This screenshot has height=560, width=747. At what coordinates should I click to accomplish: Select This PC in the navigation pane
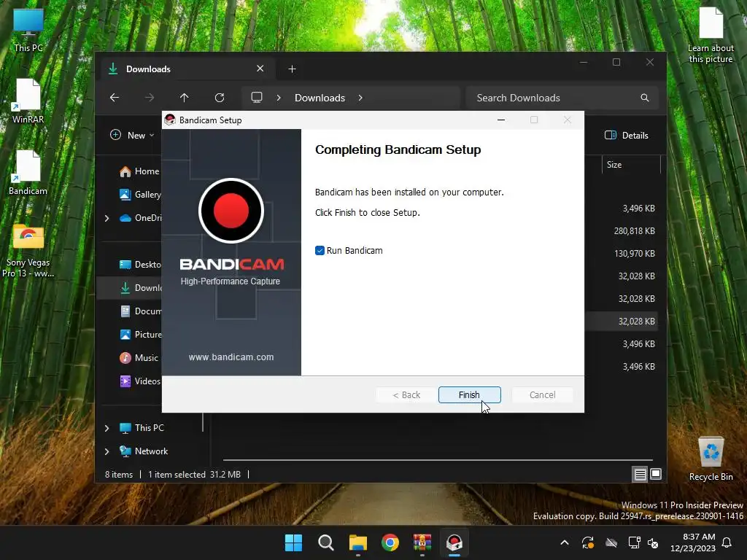[142, 428]
